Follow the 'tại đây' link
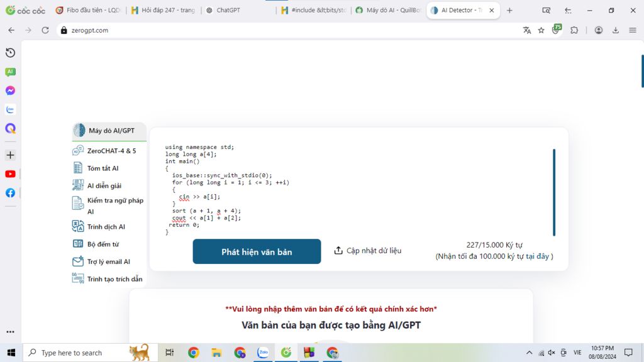Image resolution: width=644 pixels, height=362 pixels. (537, 256)
